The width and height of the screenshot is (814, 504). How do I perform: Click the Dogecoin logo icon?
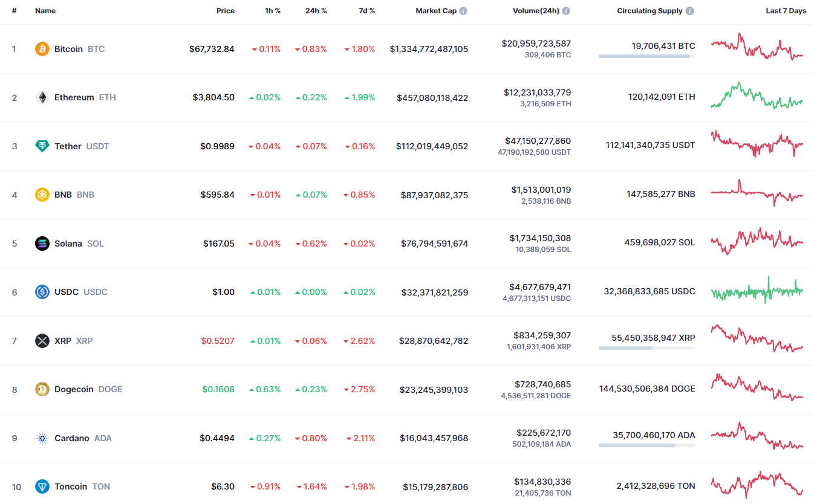(42, 389)
